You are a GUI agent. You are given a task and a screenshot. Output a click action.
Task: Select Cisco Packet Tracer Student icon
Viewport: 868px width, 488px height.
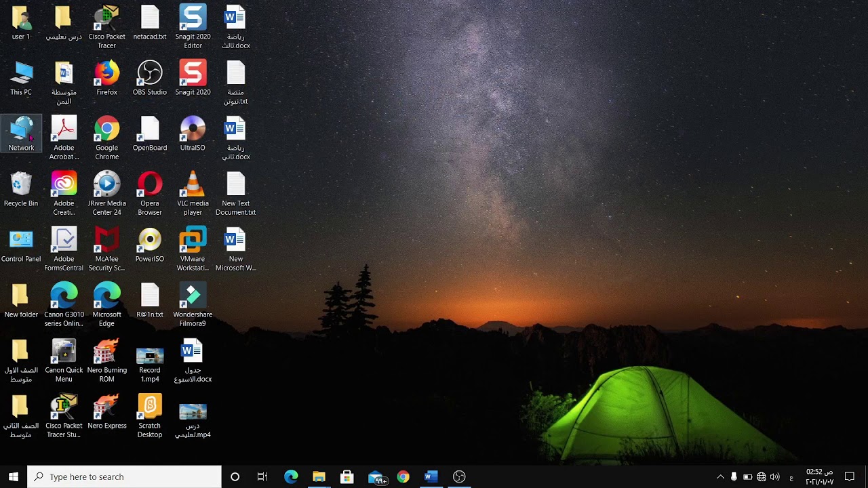(x=64, y=415)
